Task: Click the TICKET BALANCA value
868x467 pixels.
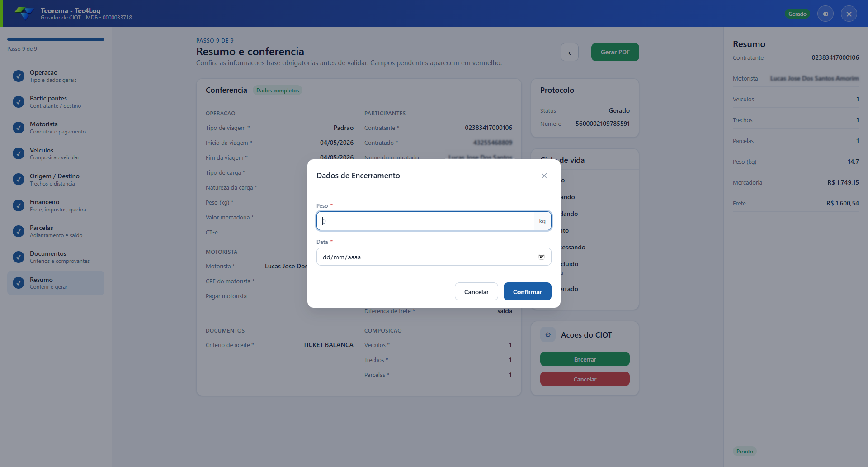Action: click(x=328, y=345)
